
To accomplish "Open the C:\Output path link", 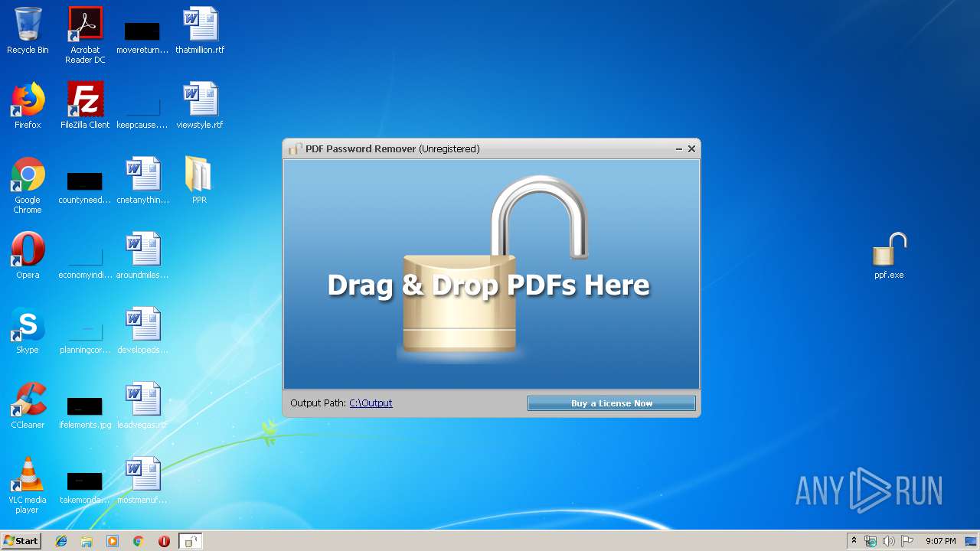I will [x=371, y=403].
